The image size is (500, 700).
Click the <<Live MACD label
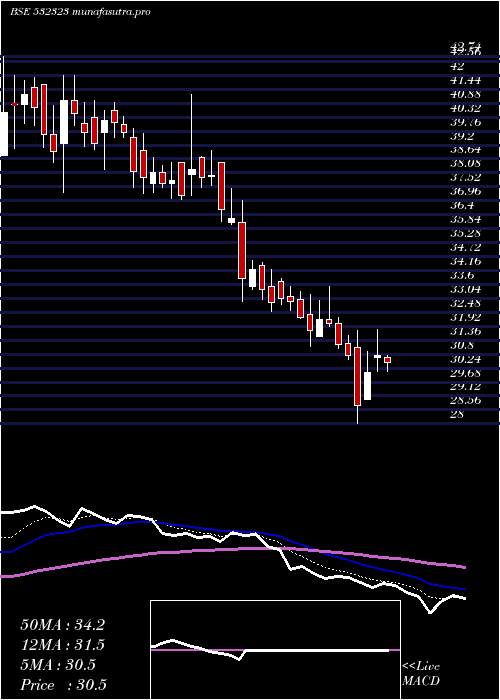coord(421,674)
